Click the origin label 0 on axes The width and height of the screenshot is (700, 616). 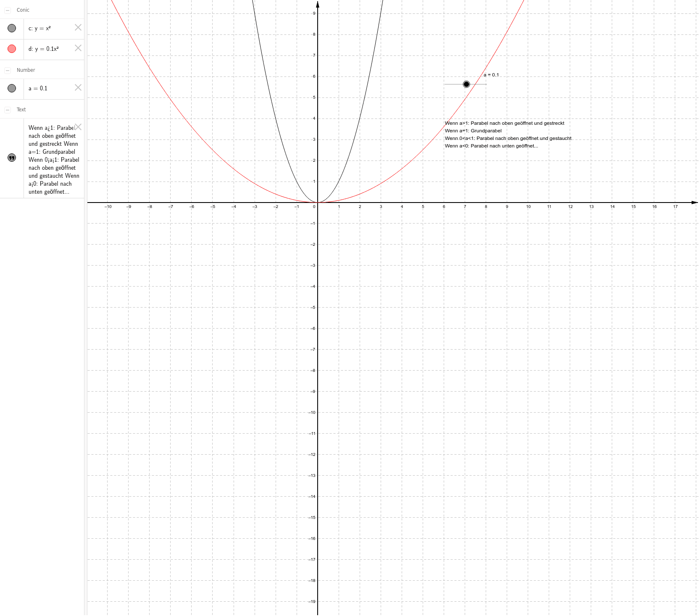[x=314, y=207]
